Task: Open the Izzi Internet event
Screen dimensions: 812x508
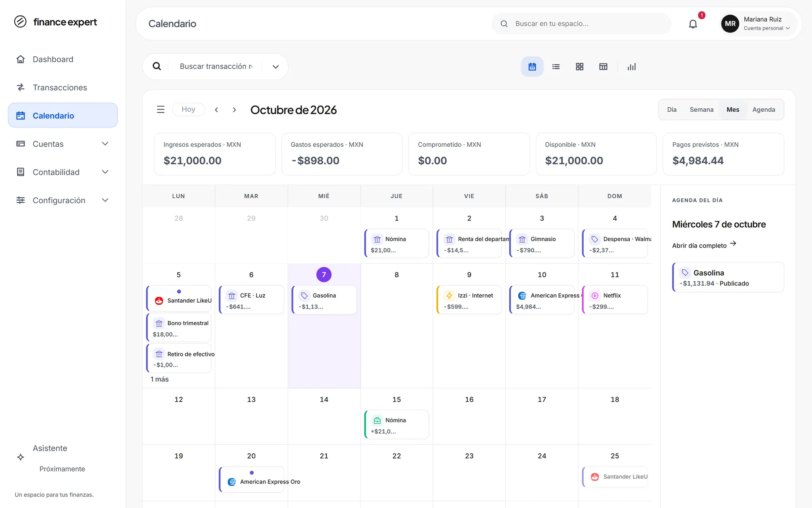Action: tap(469, 300)
